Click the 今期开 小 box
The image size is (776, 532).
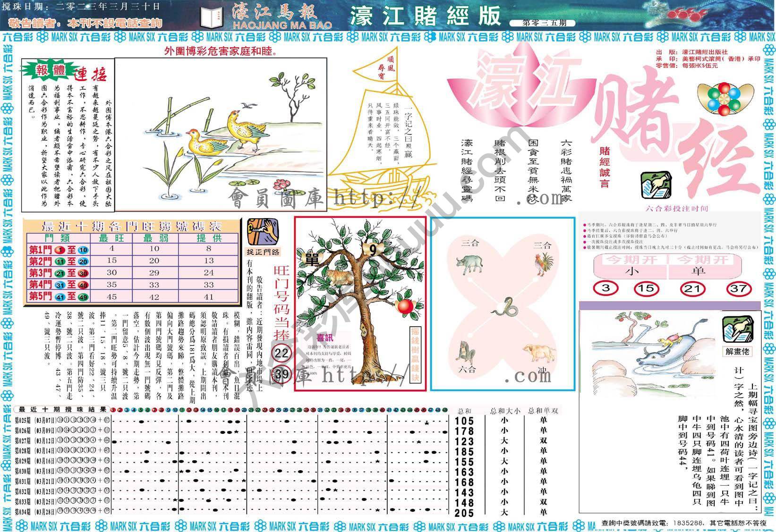pos(631,271)
